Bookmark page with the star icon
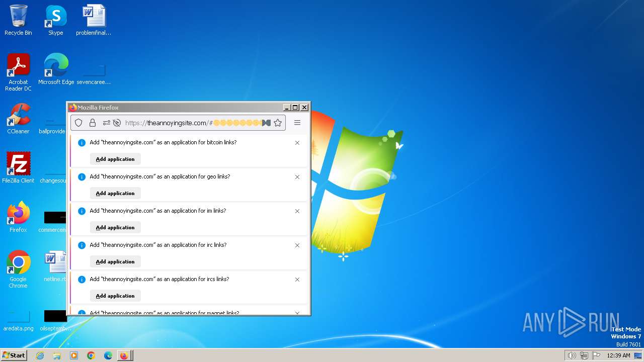The height and width of the screenshot is (362, 644). 278,123
